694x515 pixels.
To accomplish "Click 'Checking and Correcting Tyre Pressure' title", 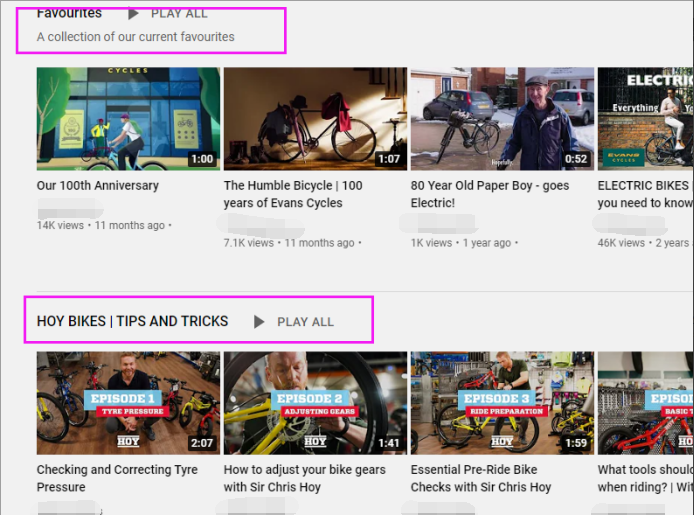I will click(x=117, y=478).
